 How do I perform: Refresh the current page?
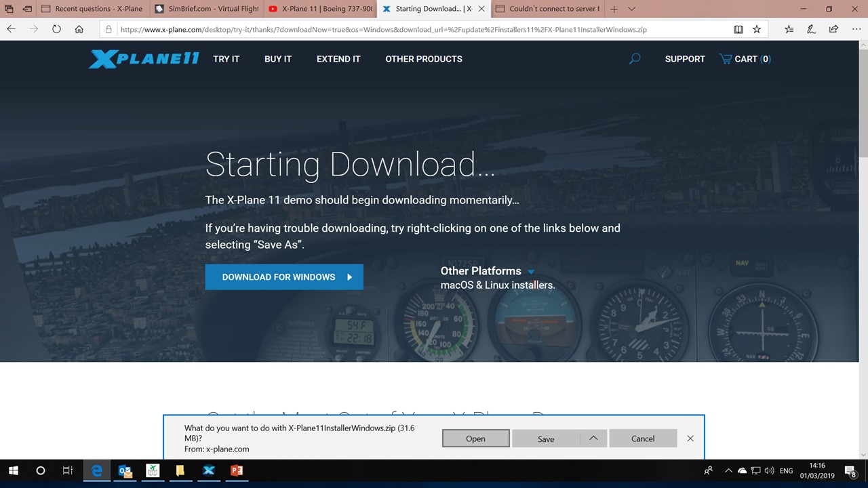pyautogui.click(x=56, y=29)
